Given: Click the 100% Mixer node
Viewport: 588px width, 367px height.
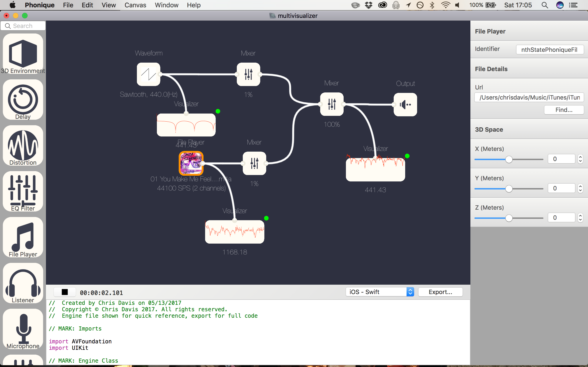Looking at the screenshot, I should point(332,104).
